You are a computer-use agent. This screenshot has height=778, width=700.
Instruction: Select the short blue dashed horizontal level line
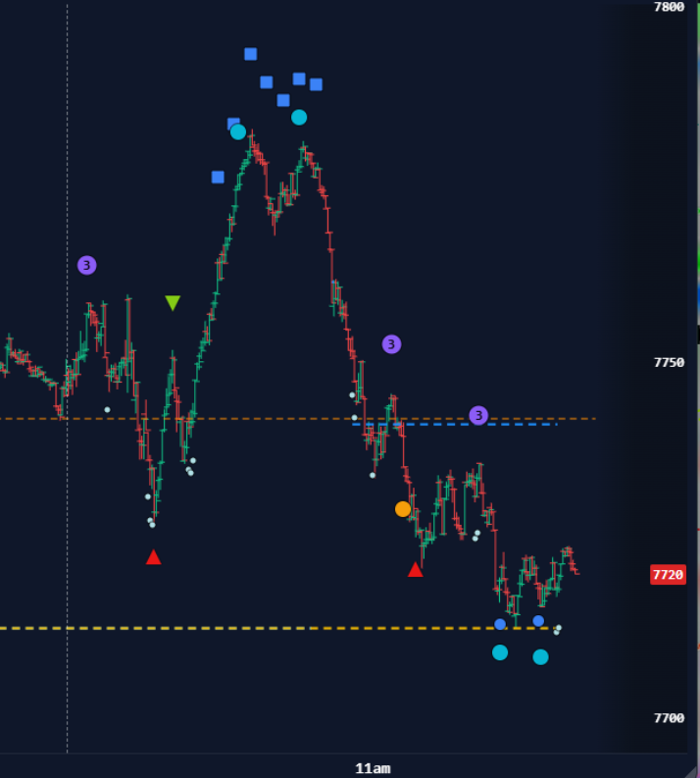pyautogui.click(x=455, y=424)
